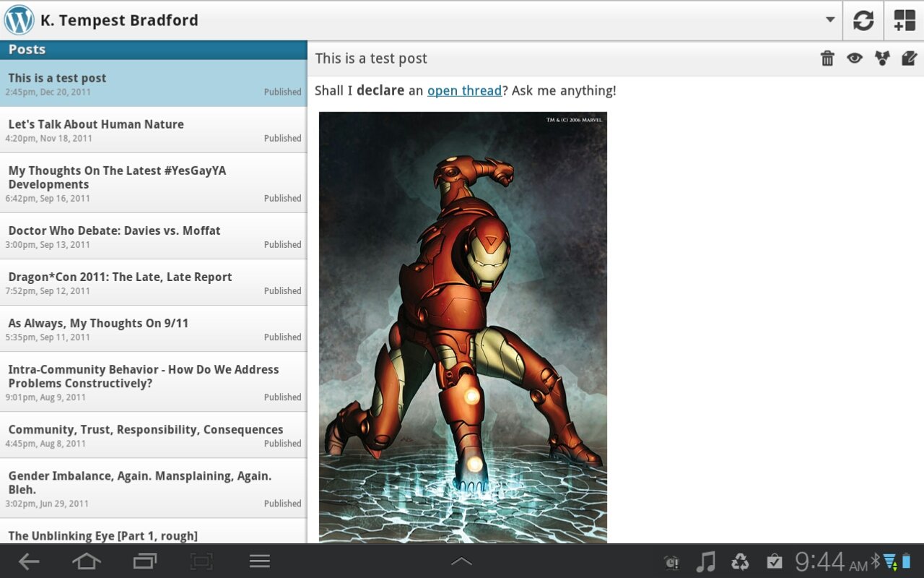
Task: Open 'As Always, My Thoughts On 9/11'
Action: (x=153, y=329)
